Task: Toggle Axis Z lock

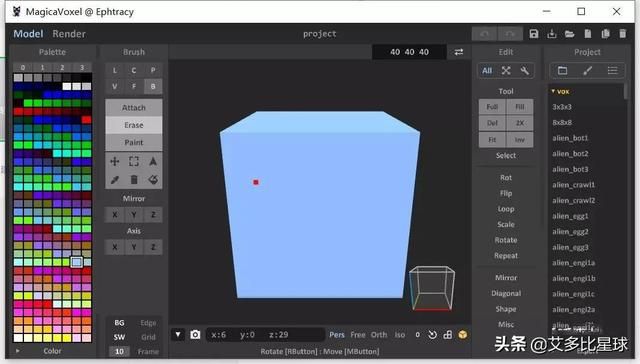Action: pos(153,247)
